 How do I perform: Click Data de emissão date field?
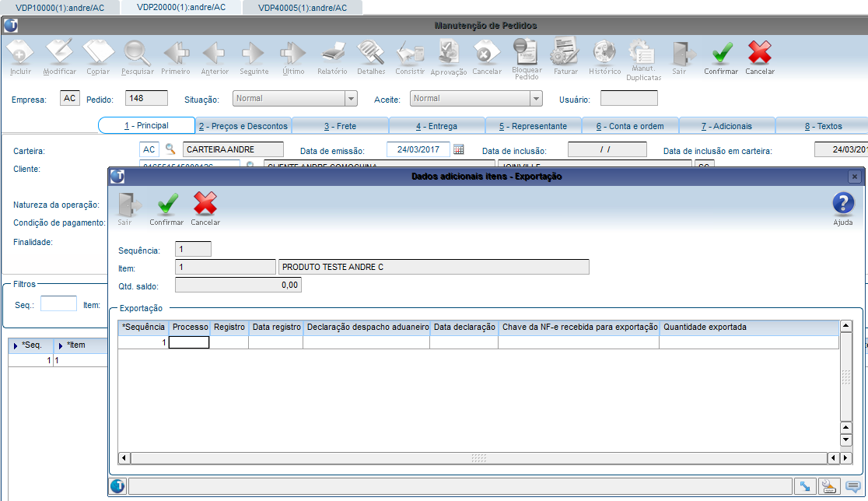click(x=418, y=149)
